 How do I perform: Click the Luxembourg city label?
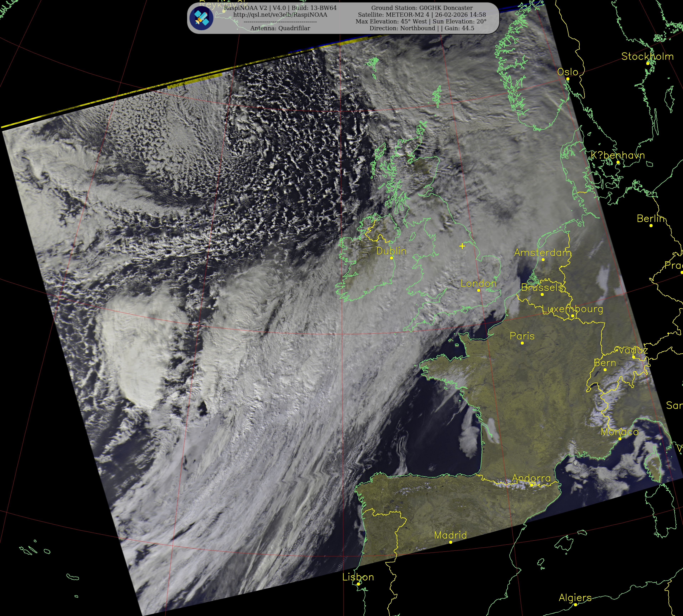pos(572,309)
